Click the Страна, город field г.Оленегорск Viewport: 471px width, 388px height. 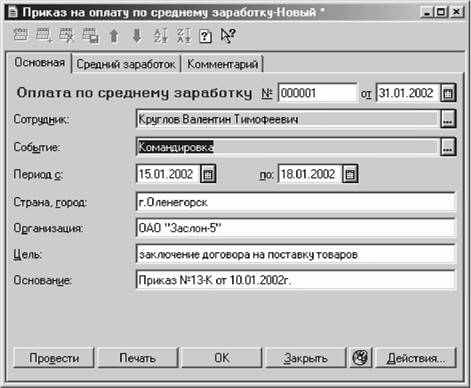296,202
